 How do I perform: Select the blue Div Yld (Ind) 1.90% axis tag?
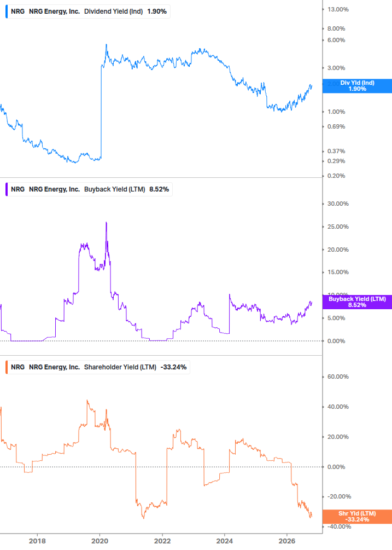coord(357,86)
